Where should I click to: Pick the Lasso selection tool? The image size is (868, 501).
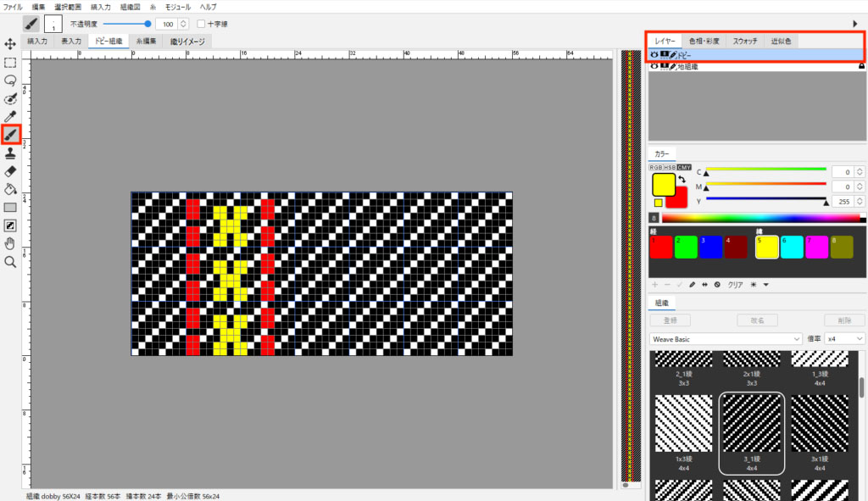point(10,80)
